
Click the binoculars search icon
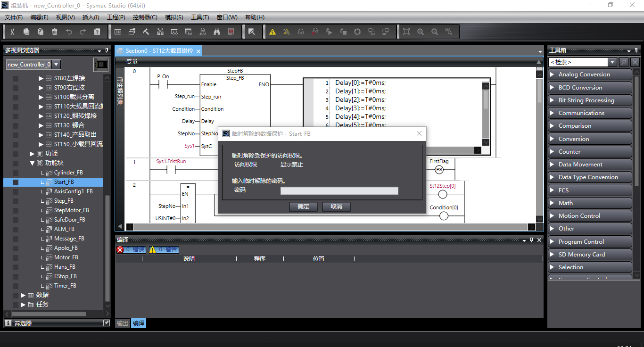tap(217, 32)
